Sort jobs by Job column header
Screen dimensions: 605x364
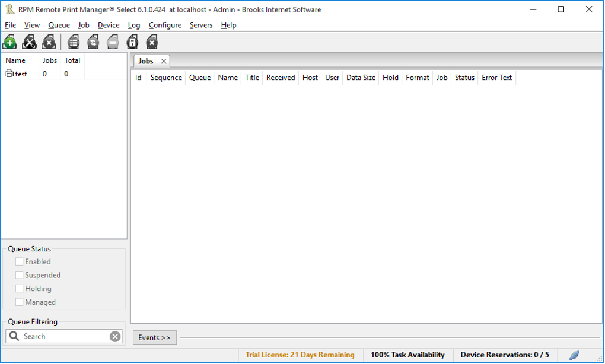click(x=442, y=78)
